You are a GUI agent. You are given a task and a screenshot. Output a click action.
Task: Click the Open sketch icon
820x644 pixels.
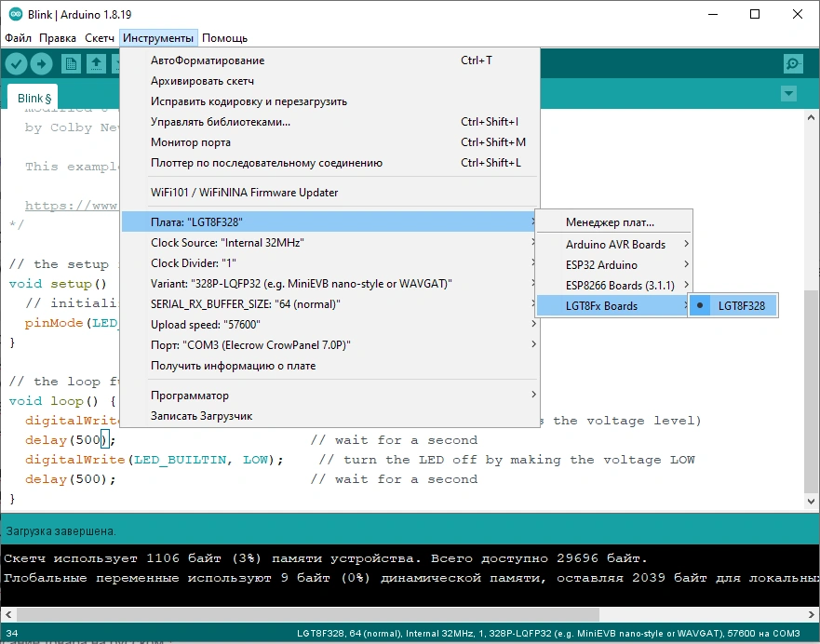point(96,63)
